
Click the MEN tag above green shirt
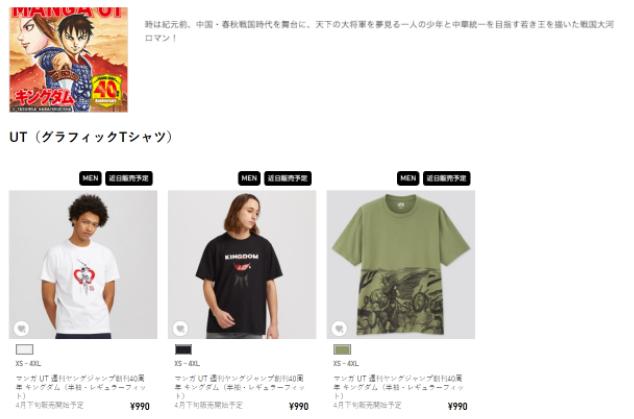[408, 178]
